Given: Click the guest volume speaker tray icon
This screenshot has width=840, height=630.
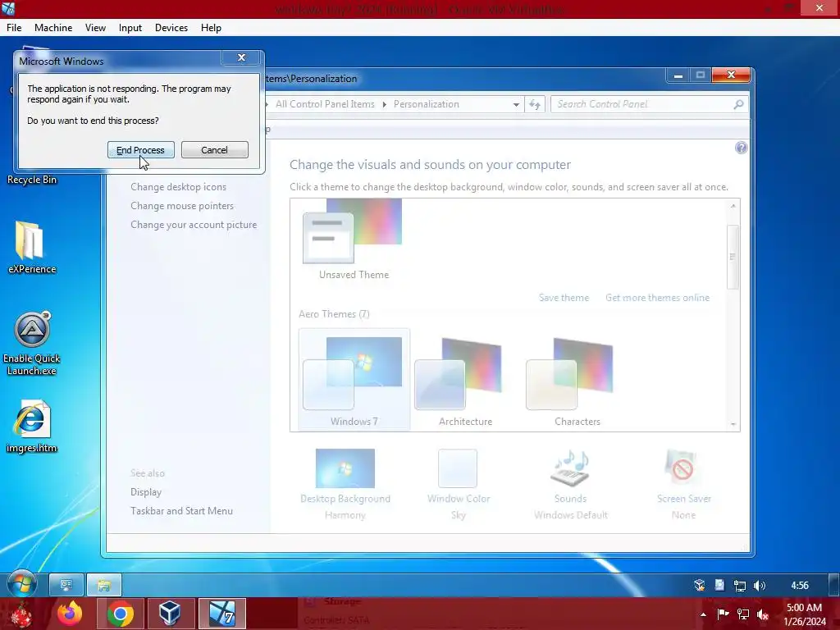Looking at the screenshot, I should coord(759,586).
